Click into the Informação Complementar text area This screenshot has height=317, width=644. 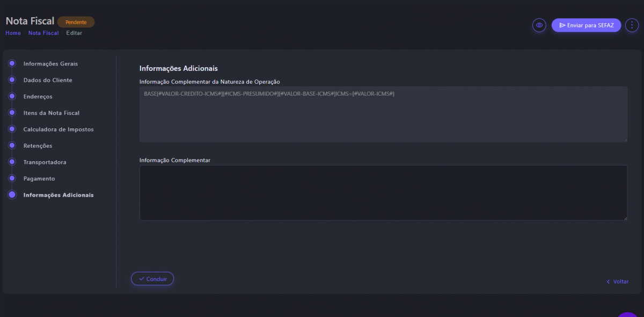click(x=383, y=192)
